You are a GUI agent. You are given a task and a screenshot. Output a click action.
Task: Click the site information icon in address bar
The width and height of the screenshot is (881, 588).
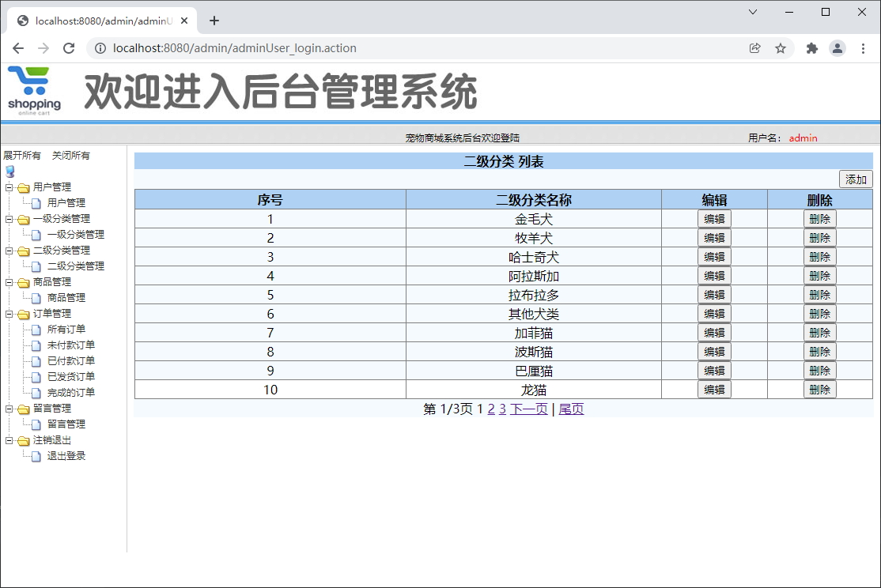pyautogui.click(x=100, y=48)
